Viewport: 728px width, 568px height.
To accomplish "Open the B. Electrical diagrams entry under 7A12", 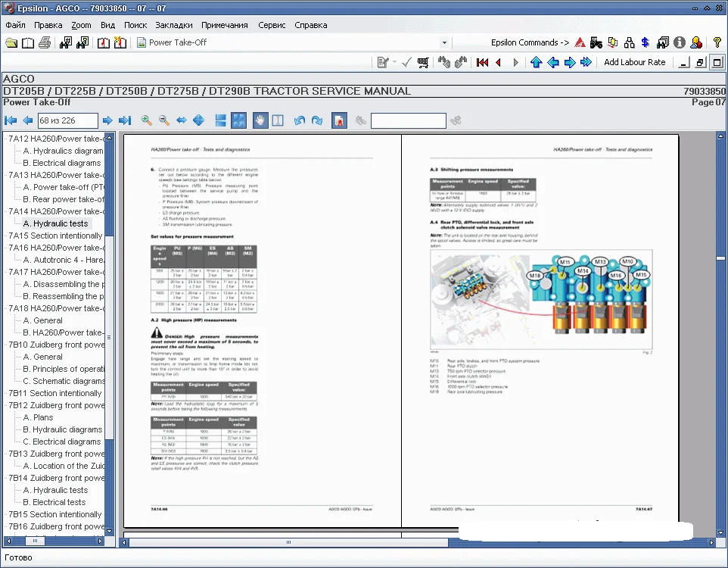I will point(61,163).
